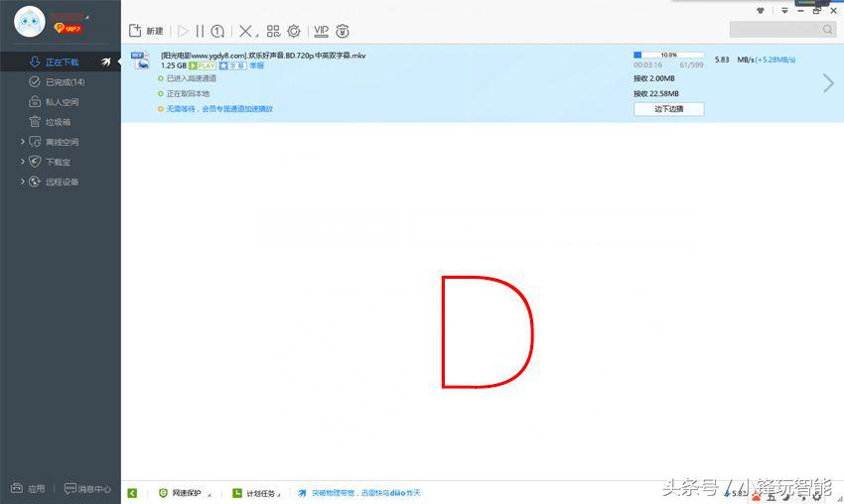The image size is (844, 504).
Task: Click the priority download clock icon
Action: pyautogui.click(x=217, y=31)
